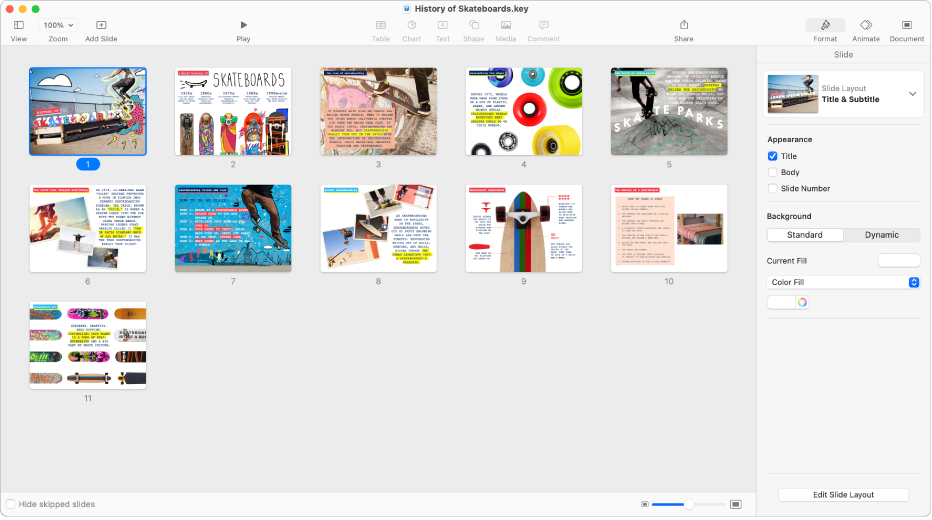Click the color wheel picker icon
Image resolution: width=932 pixels, height=520 pixels.
[x=802, y=302]
